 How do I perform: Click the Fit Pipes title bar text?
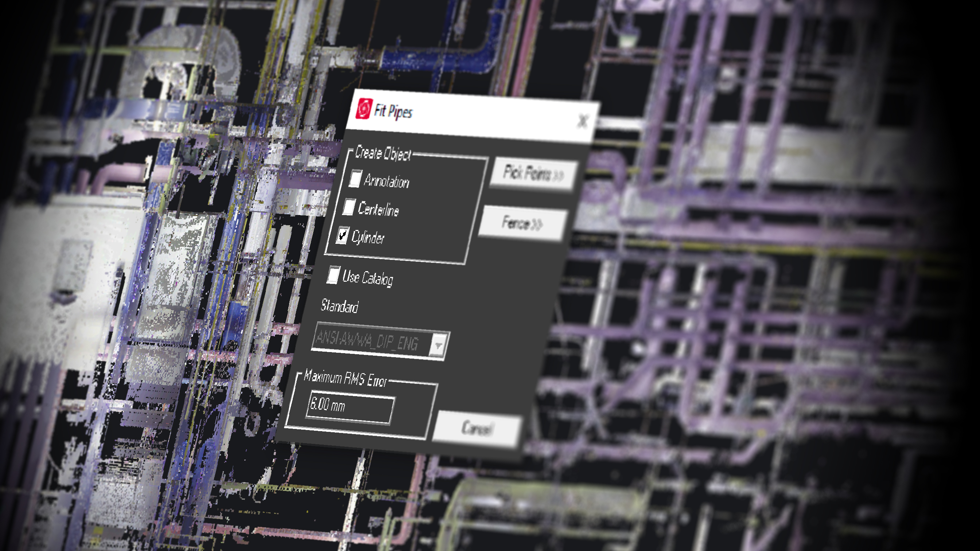point(393,112)
